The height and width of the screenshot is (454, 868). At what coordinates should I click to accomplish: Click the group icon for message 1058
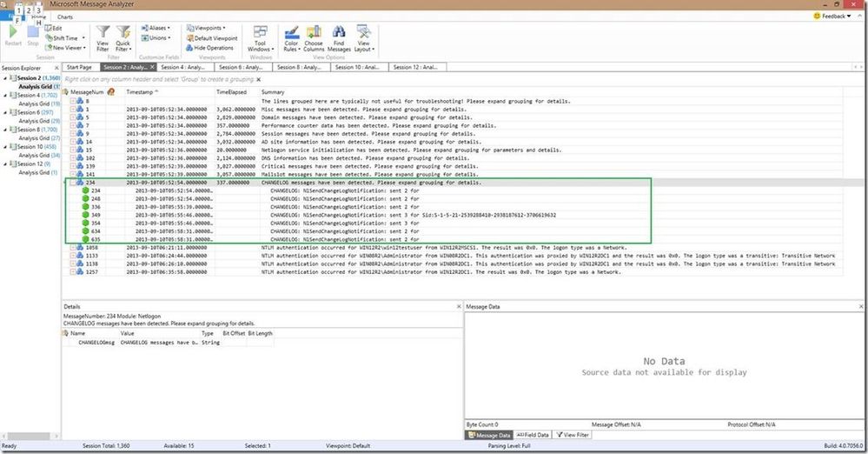point(80,248)
